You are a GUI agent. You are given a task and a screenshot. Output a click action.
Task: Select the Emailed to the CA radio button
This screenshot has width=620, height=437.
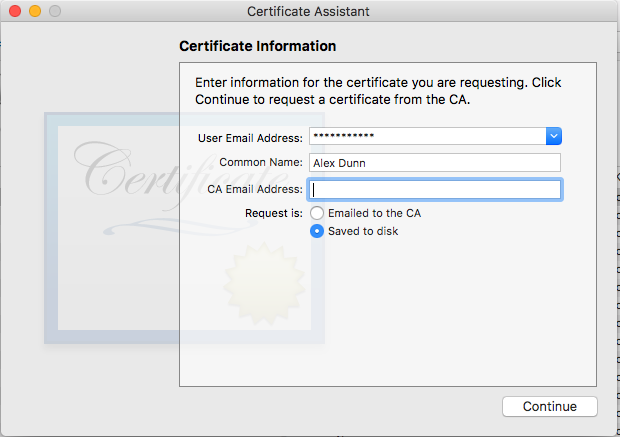(317, 213)
